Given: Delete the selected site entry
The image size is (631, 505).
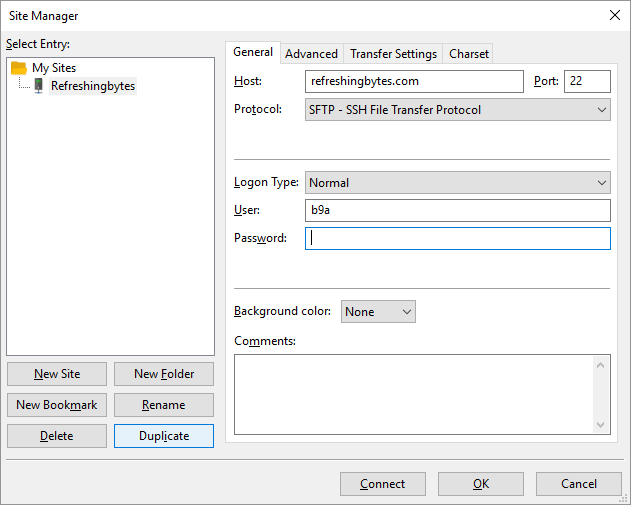Looking at the screenshot, I should pyautogui.click(x=57, y=436).
